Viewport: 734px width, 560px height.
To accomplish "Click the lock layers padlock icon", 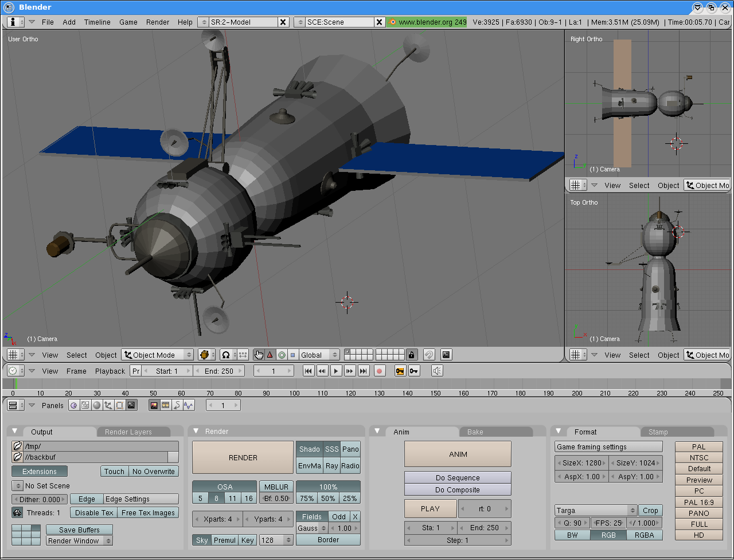I will click(x=411, y=355).
